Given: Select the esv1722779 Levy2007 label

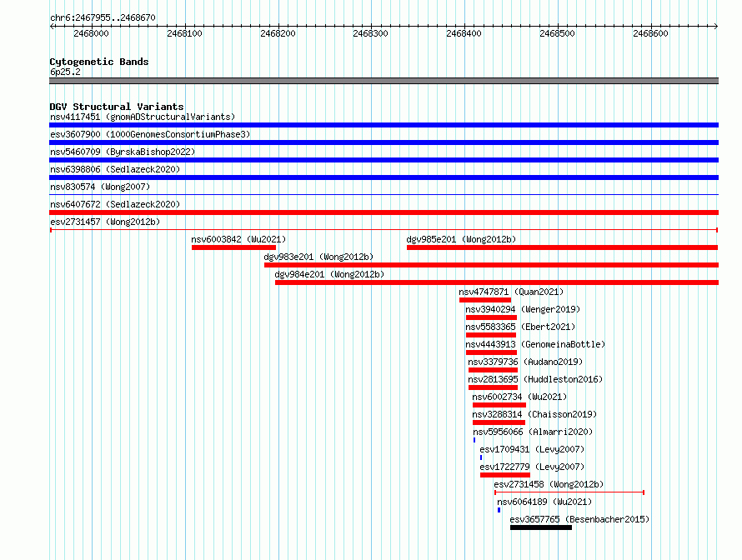Looking at the screenshot, I should (x=532, y=467).
